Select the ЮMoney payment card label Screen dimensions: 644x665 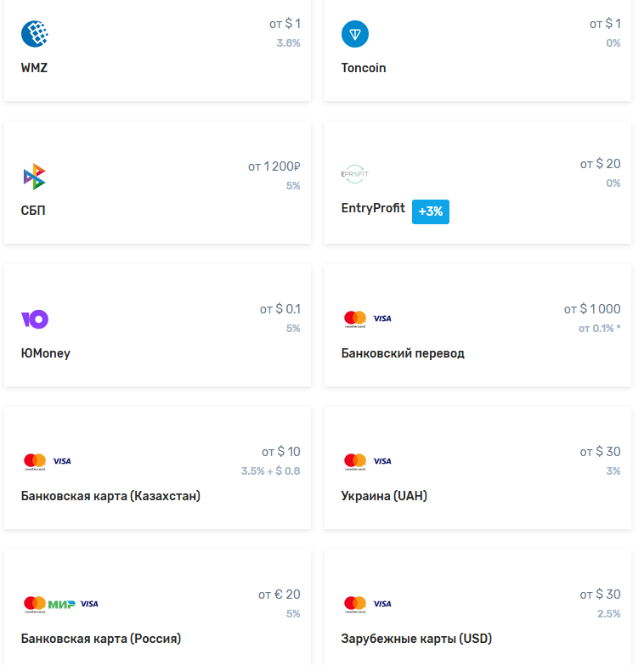click(x=45, y=353)
